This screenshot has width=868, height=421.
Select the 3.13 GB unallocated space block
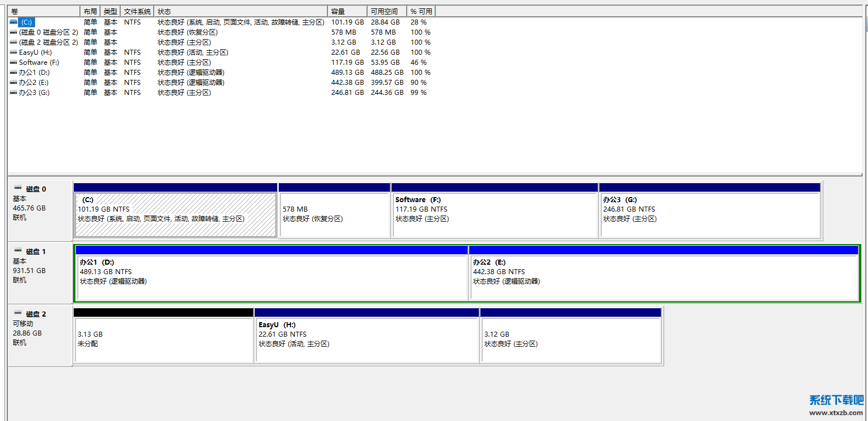(x=163, y=339)
